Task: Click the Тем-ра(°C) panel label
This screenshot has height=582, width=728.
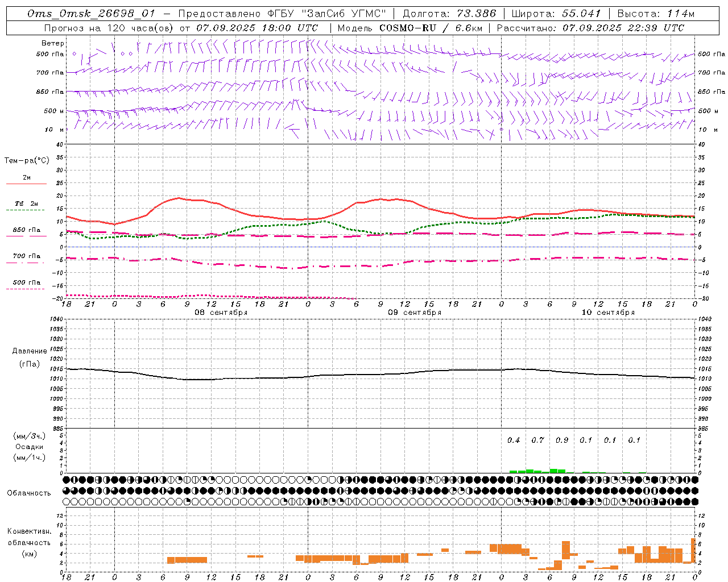Action: tap(27, 161)
